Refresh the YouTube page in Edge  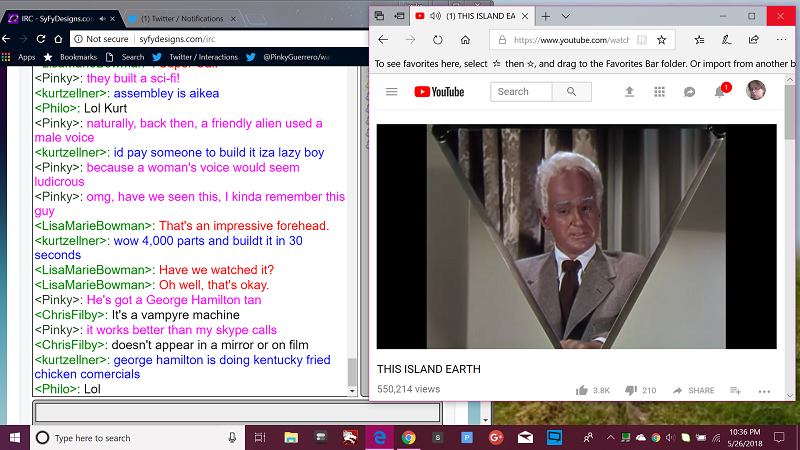pyautogui.click(x=438, y=40)
